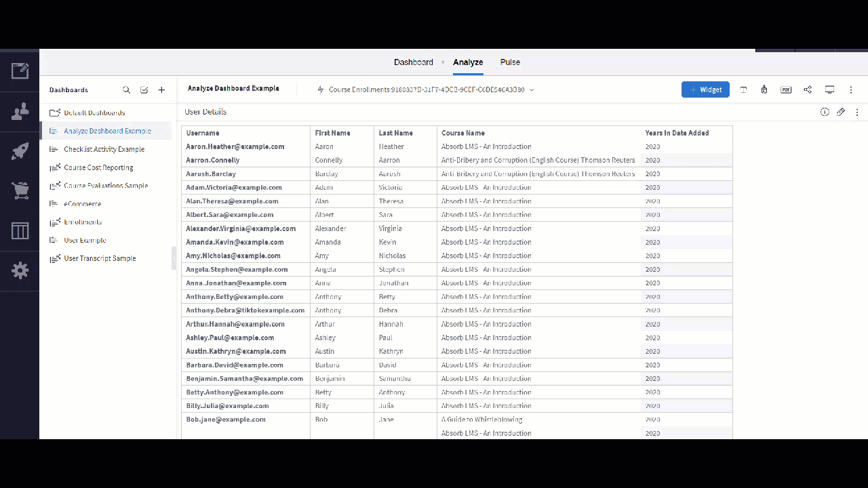
Task: Click the share dashboard icon
Action: [808, 89]
